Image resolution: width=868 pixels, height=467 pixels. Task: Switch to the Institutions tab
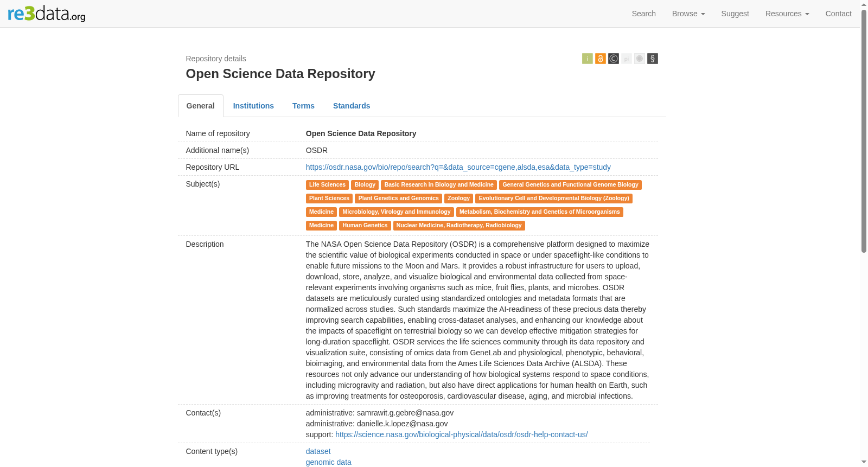point(253,106)
